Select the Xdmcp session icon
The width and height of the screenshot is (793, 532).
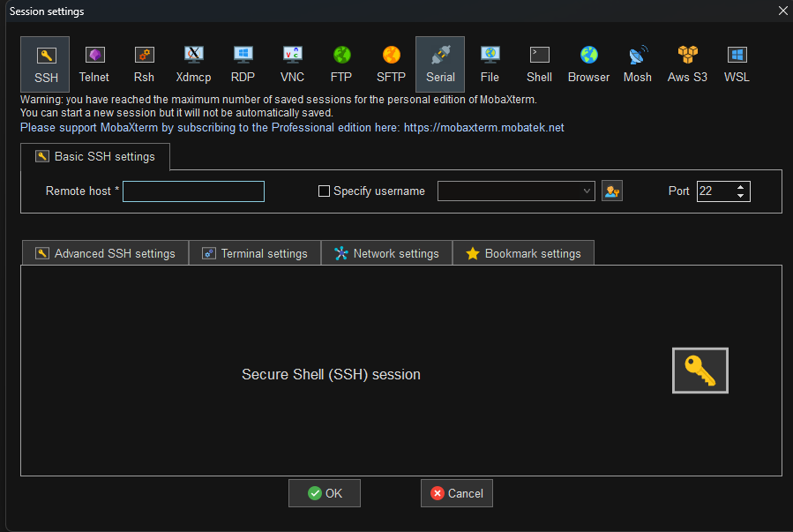pyautogui.click(x=193, y=64)
